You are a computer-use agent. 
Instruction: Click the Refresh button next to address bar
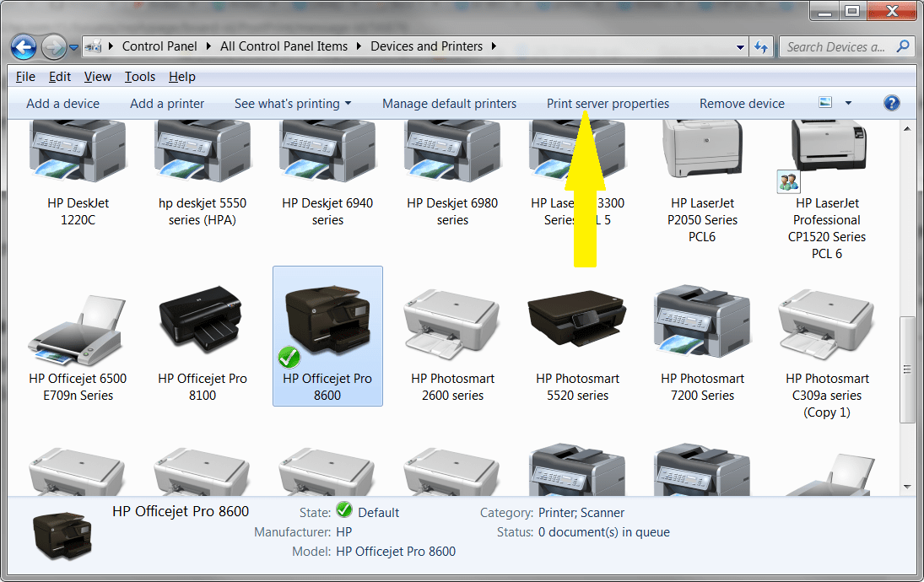761,47
